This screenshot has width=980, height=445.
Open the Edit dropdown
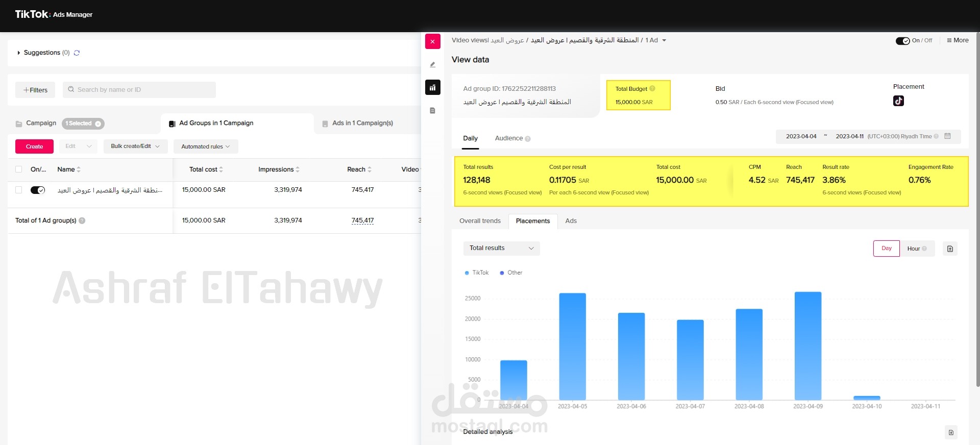click(78, 146)
